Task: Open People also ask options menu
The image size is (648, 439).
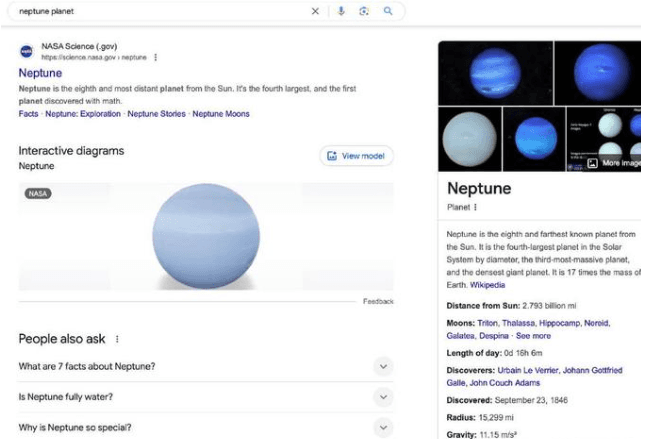Action: point(117,339)
